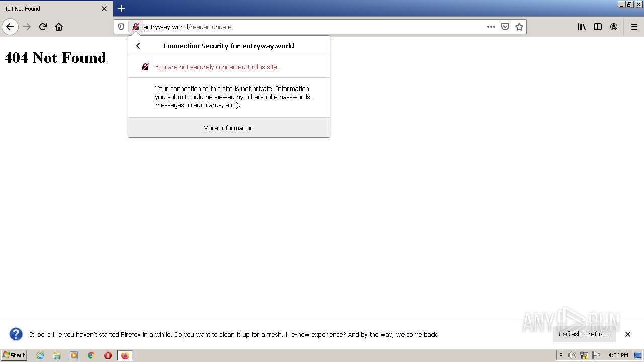Show hidden system tray icons
The image size is (644, 362).
pos(561,355)
